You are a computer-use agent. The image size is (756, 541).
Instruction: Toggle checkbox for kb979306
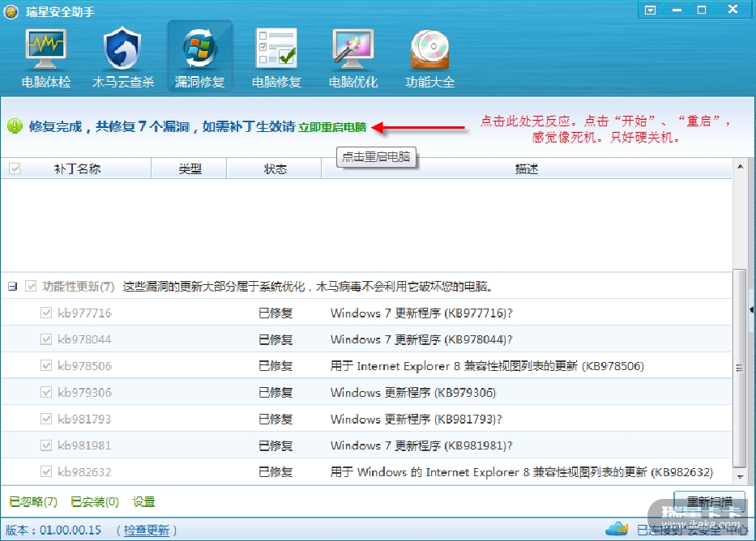pyautogui.click(x=46, y=392)
